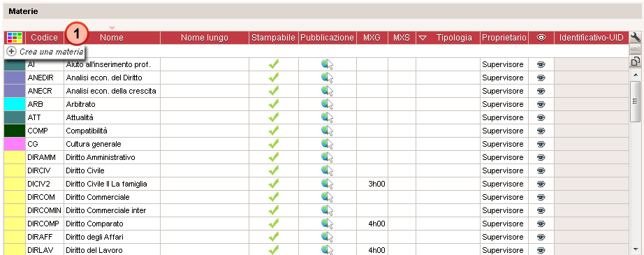Image resolution: width=644 pixels, height=255 pixels.
Task: Click the multicolor grid icon in header
Action: tap(15, 38)
